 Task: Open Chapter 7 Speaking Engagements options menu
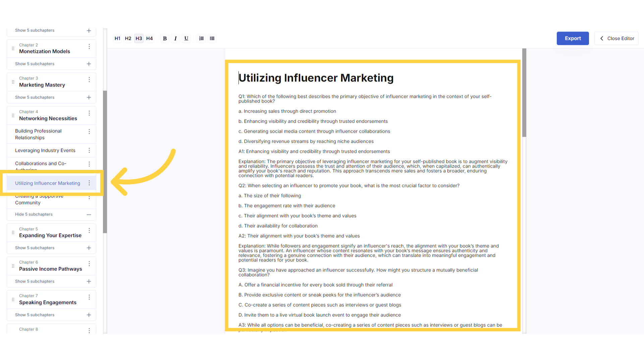pos(89,297)
